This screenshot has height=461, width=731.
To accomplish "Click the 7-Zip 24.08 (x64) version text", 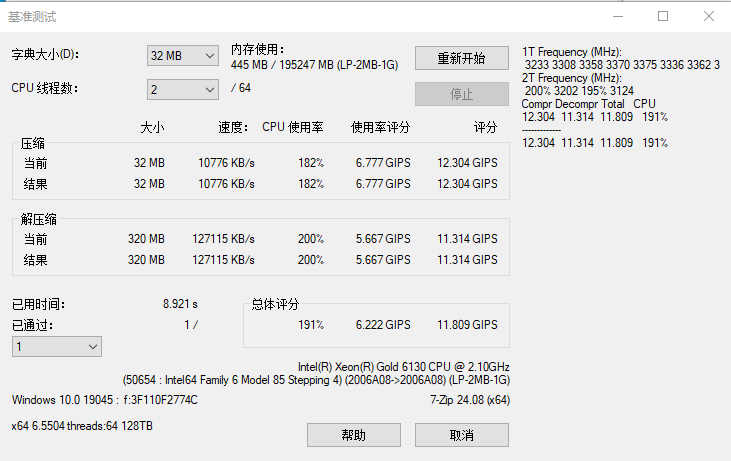I will [469, 400].
